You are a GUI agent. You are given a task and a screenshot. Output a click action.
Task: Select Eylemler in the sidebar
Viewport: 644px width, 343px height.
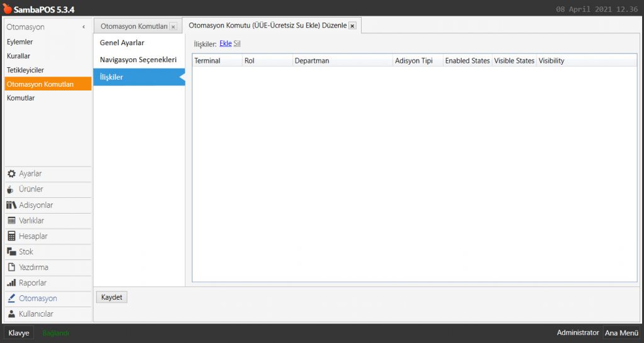tap(20, 42)
